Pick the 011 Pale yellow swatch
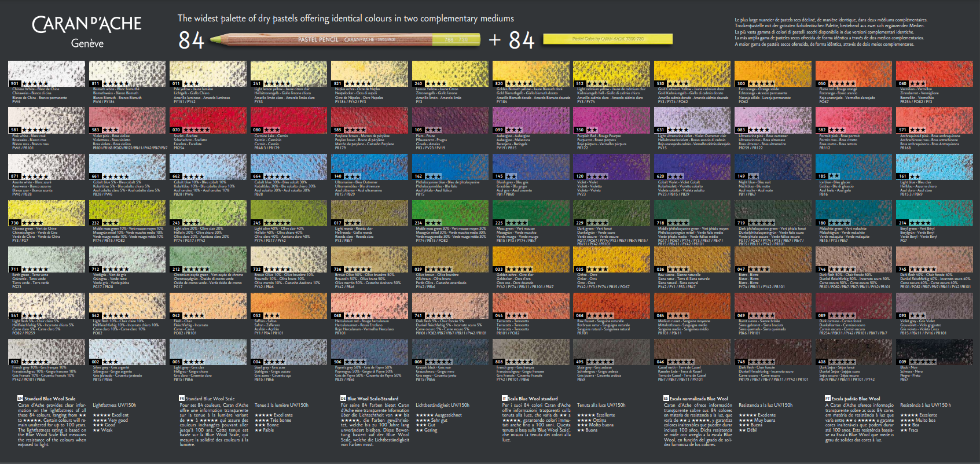This screenshot has height=464, width=980. (208, 73)
